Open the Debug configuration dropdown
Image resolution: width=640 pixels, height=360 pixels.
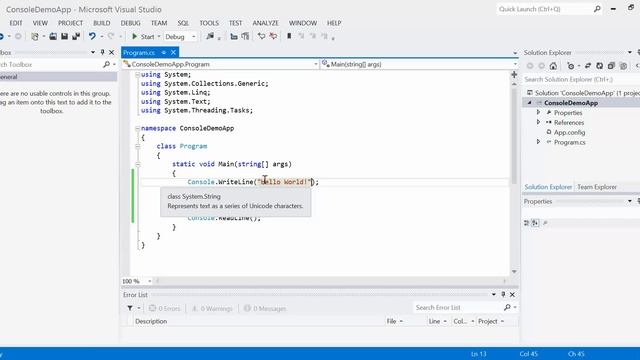(x=180, y=36)
